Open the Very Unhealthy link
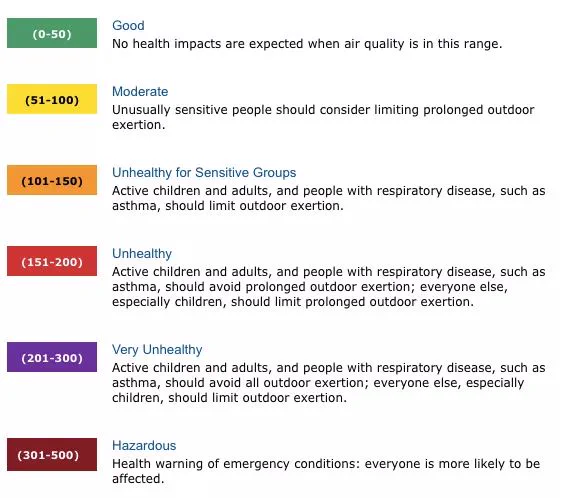Image resolution: width=562 pixels, height=498 pixels. click(x=157, y=350)
